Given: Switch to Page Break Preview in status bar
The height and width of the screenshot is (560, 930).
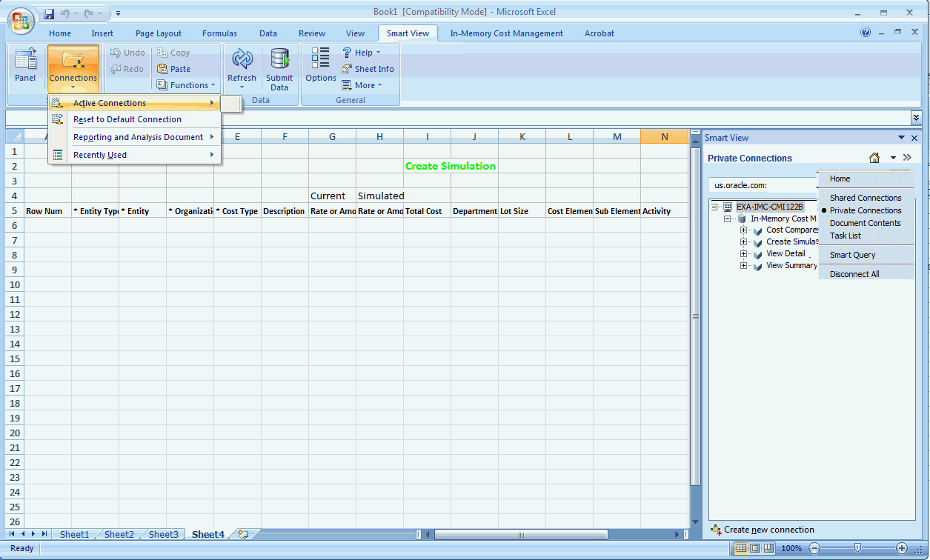Looking at the screenshot, I should (x=768, y=548).
